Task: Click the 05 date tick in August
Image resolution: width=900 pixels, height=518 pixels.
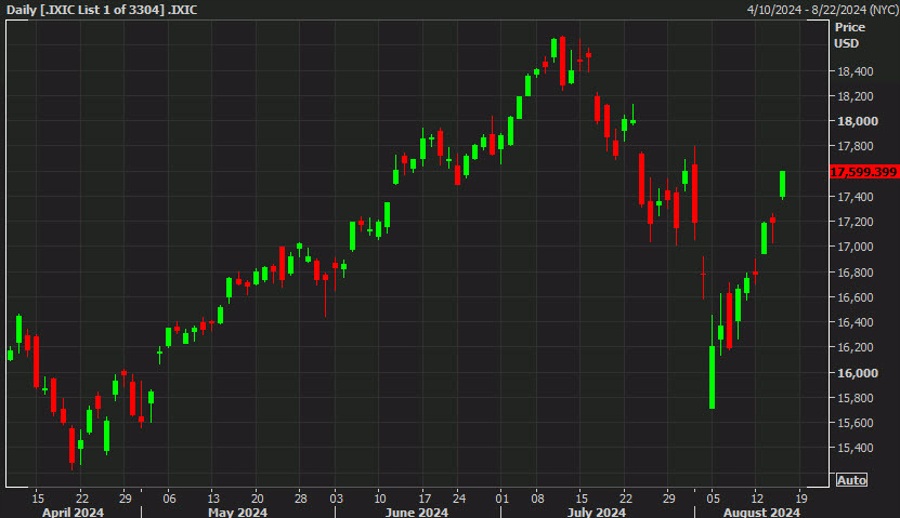Action: coord(713,498)
